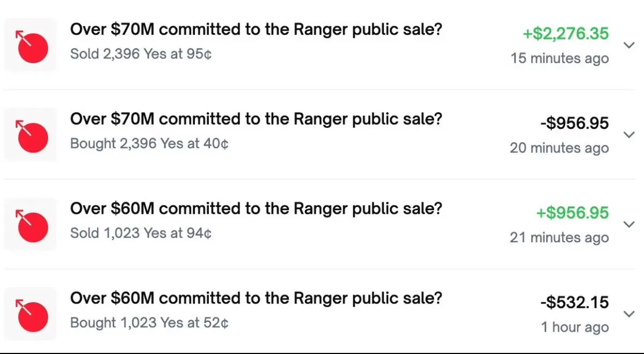
Task: Expand the +$2,276.35 trade chevron
Action: pos(630,46)
